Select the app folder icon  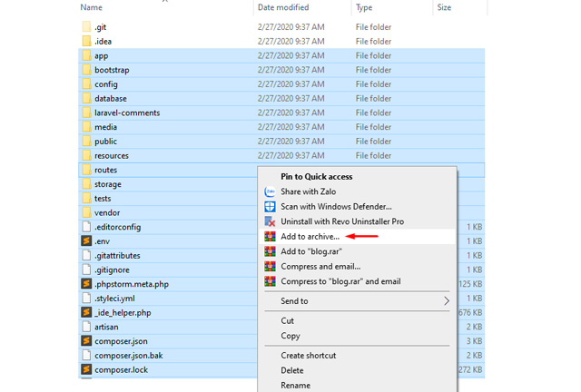86,55
